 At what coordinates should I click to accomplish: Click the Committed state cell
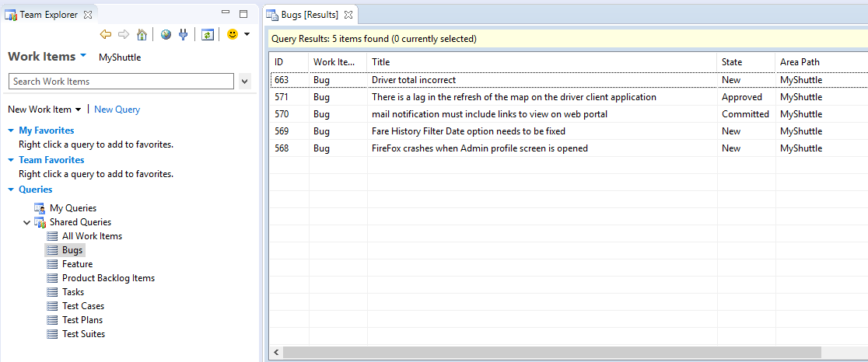745,114
